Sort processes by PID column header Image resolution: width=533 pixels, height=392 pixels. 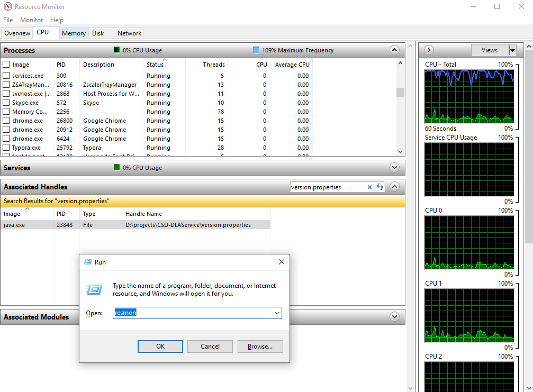click(66, 65)
